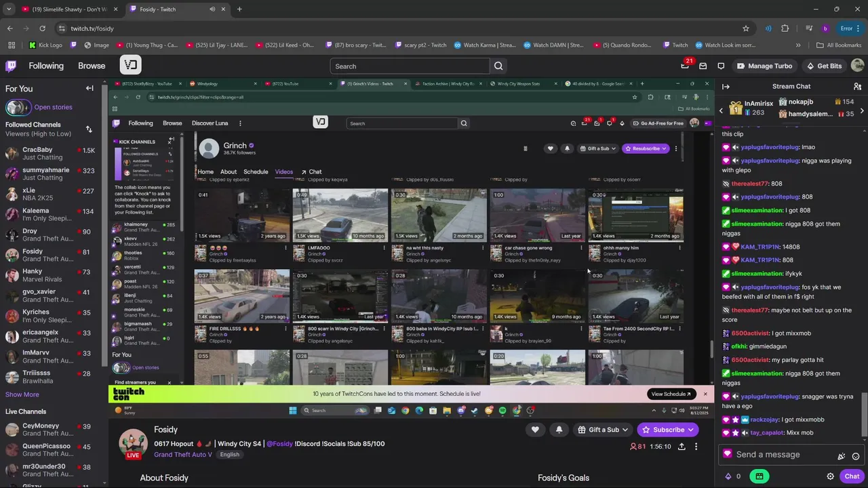Open the Kick Logo bookmark
This screenshot has width=868, height=488.
[45, 45]
